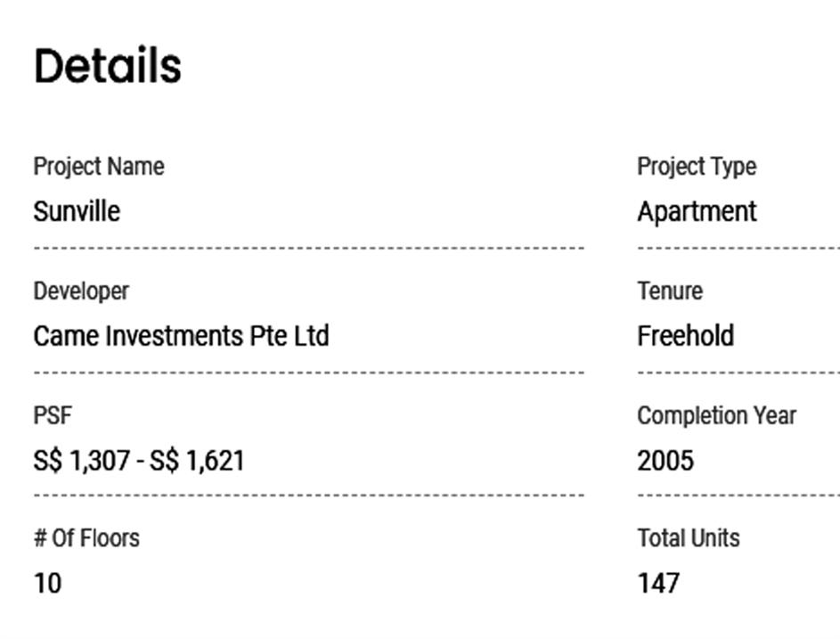This screenshot has height=639, width=840.
Task: Click the Total Units label
Action: coord(689,538)
